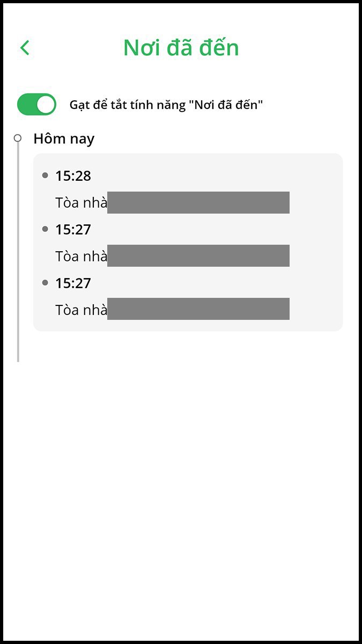This screenshot has width=362, height=644.
Task: Tap the empty white area below the visit list
Action: click(x=181, y=483)
